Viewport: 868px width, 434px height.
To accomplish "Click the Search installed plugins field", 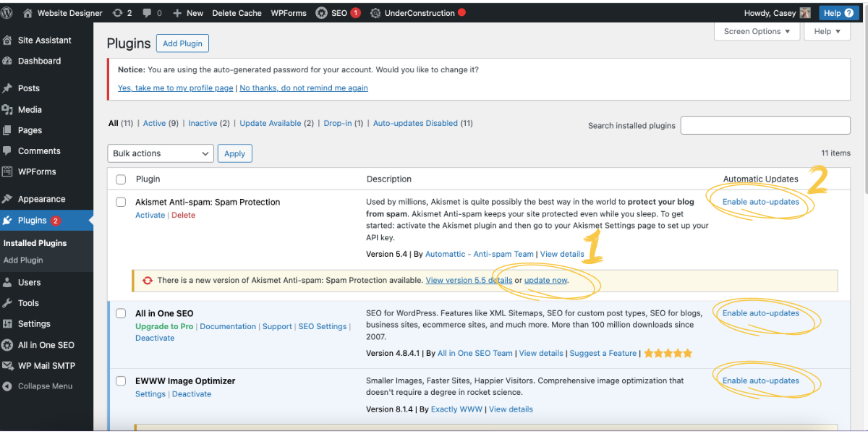I will click(765, 125).
